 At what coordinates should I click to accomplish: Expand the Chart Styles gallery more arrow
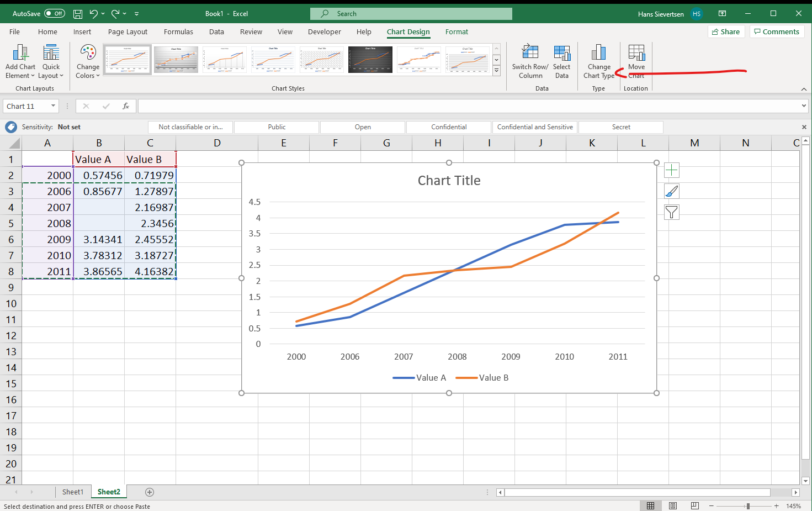(496, 71)
